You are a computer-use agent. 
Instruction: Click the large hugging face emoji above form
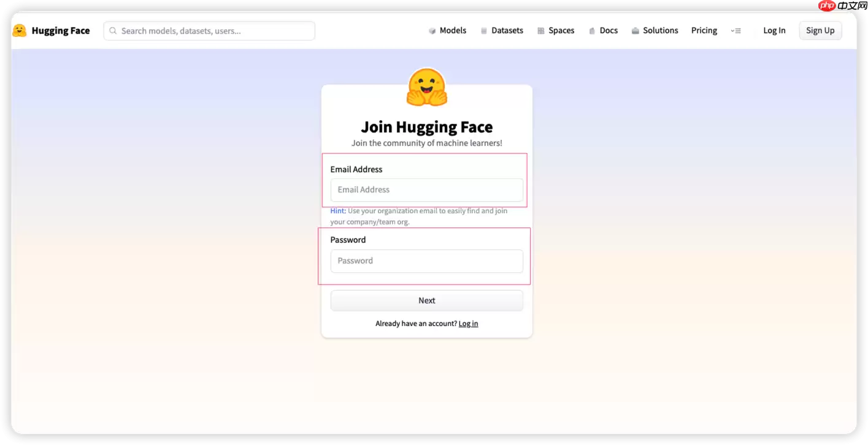(427, 87)
